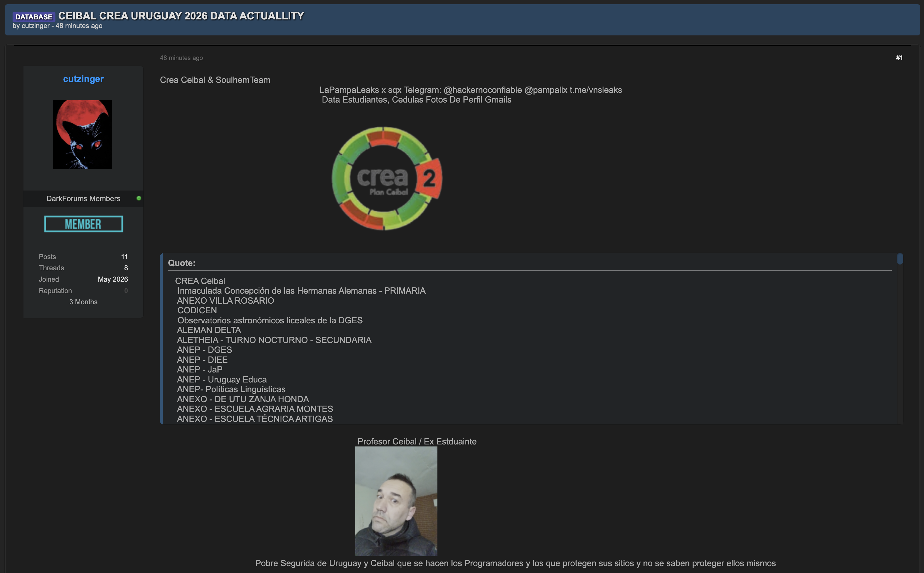Click the Posts count 11
Viewport: 924px width, 573px height.
124,257
